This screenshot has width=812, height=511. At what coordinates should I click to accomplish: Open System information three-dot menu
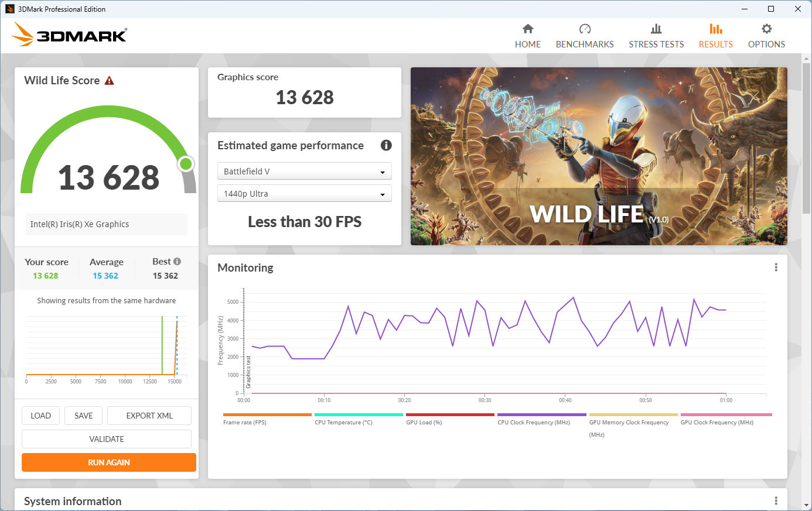[776, 501]
